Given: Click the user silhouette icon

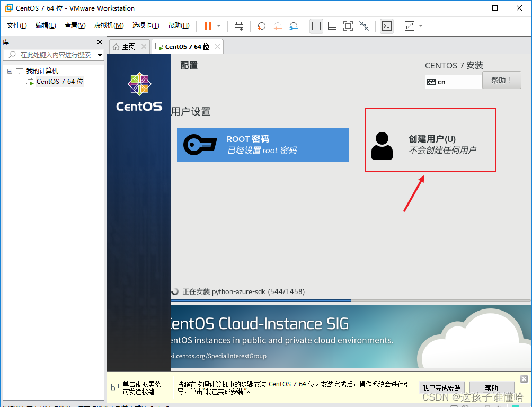Looking at the screenshot, I should [x=382, y=146].
